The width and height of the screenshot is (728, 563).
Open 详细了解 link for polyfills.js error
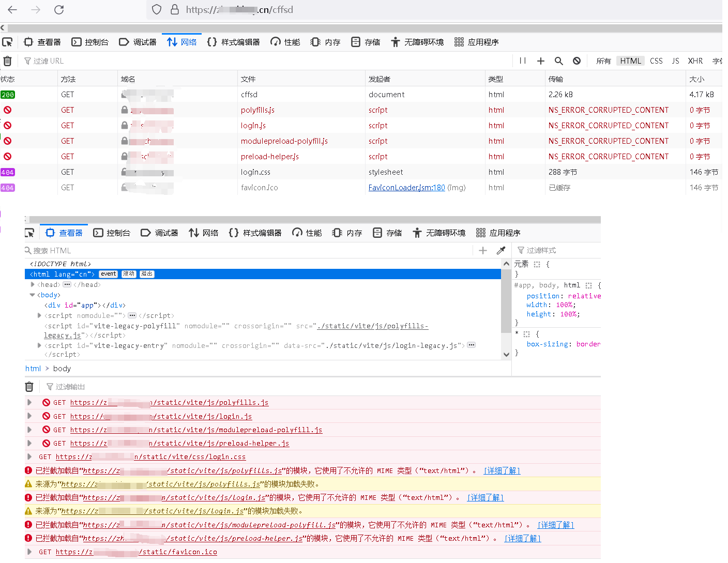coord(502,470)
